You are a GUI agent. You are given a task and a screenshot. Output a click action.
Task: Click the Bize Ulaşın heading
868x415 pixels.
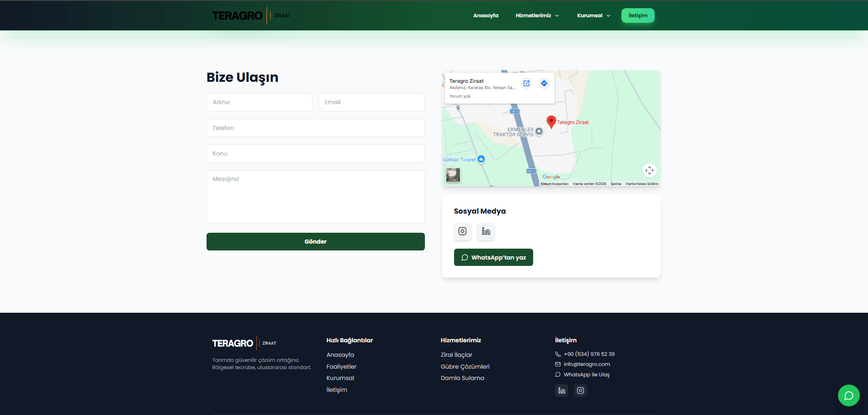tap(242, 77)
